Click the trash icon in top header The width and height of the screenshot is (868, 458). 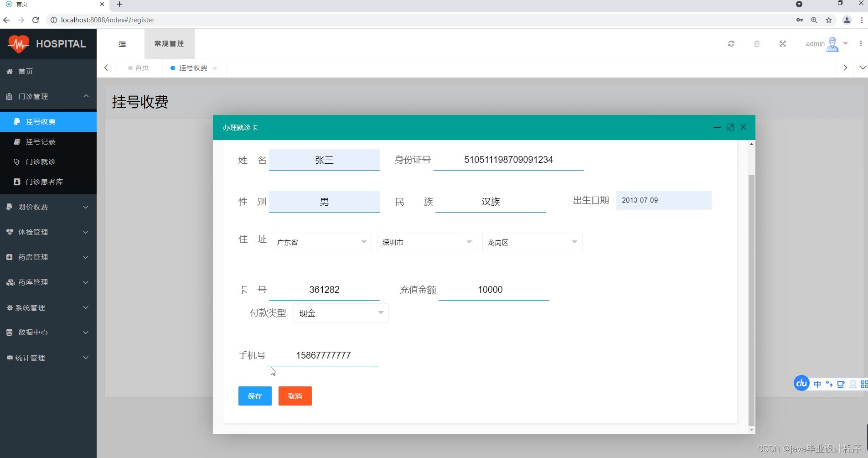click(757, 44)
